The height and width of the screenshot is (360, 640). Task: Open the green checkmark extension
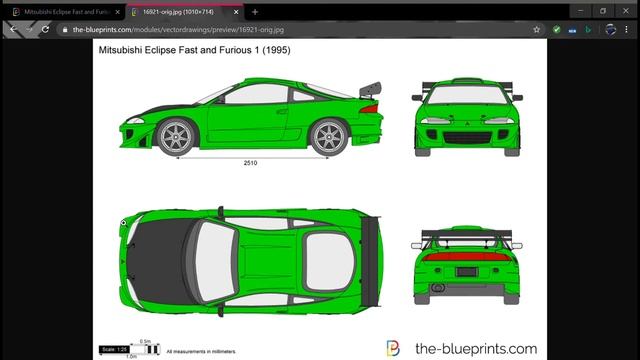(556, 29)
